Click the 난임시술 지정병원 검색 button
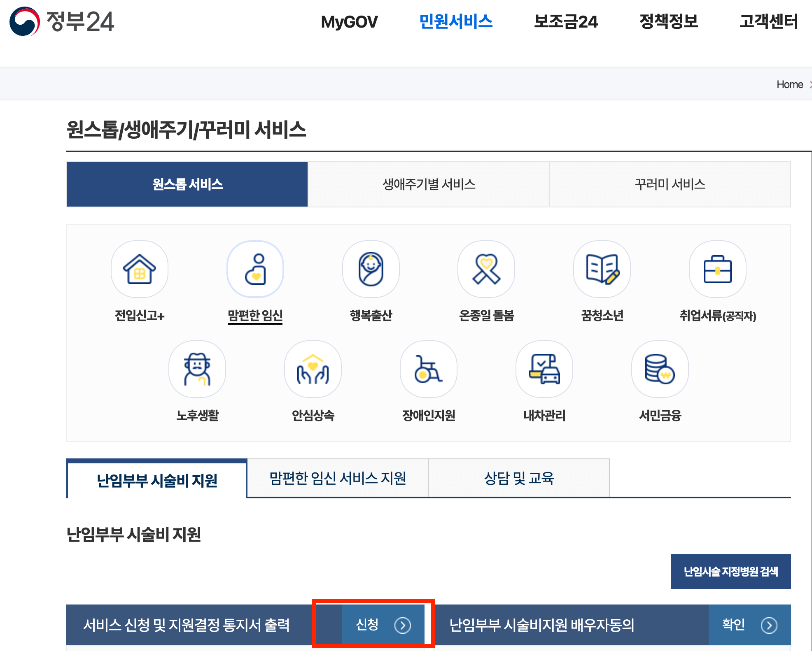This screenshot has height=651, width=812. point(730,572)
